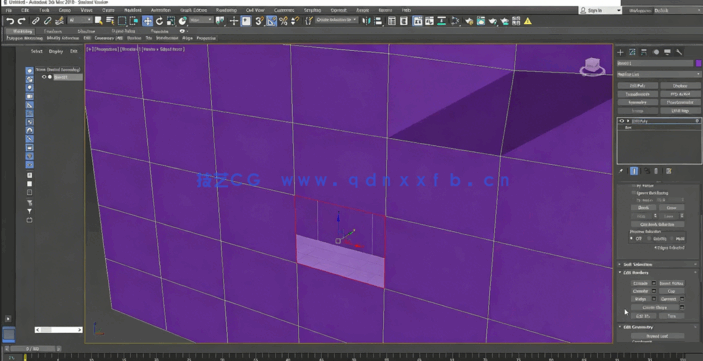Viewport: 703px width, 361px height.
Task: Select the Multi preview selection radio
Action: [x=673, y=239]
